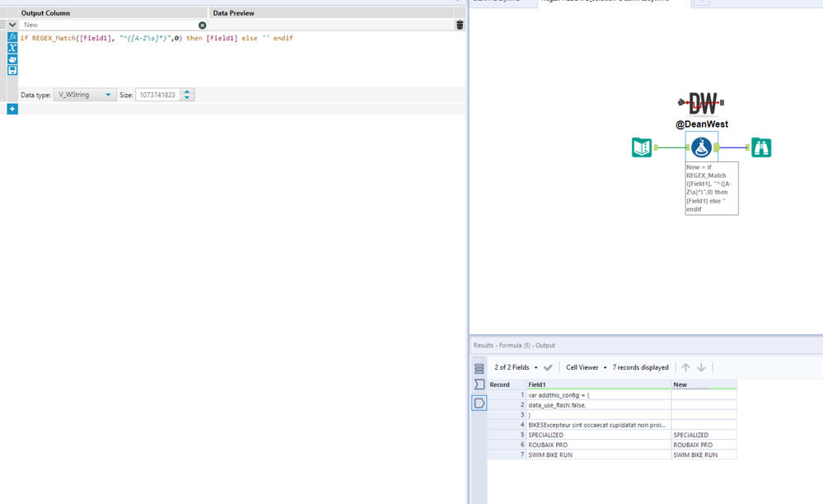Click the Formula tool output anchor
Screen dimensions: 823x504
coord(717,147)
